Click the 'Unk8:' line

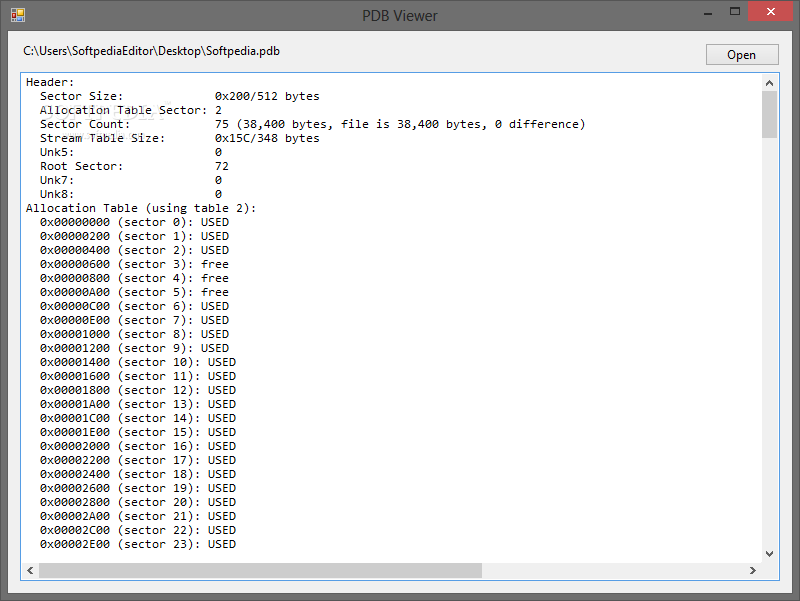pos(131,194)
